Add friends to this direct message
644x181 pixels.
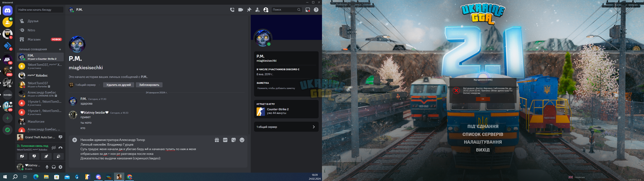[x=257, y=10]
